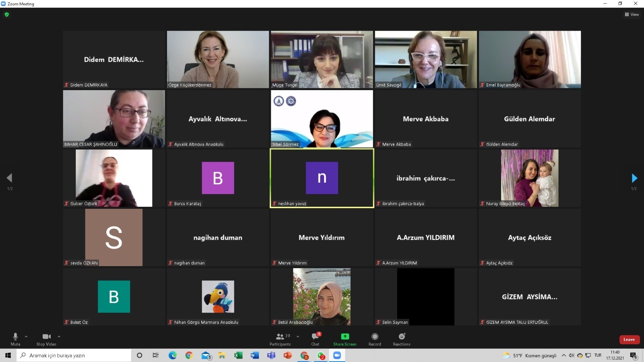Click the green encryption shield icon
644x362 pixels.
(x=6, y=14)
